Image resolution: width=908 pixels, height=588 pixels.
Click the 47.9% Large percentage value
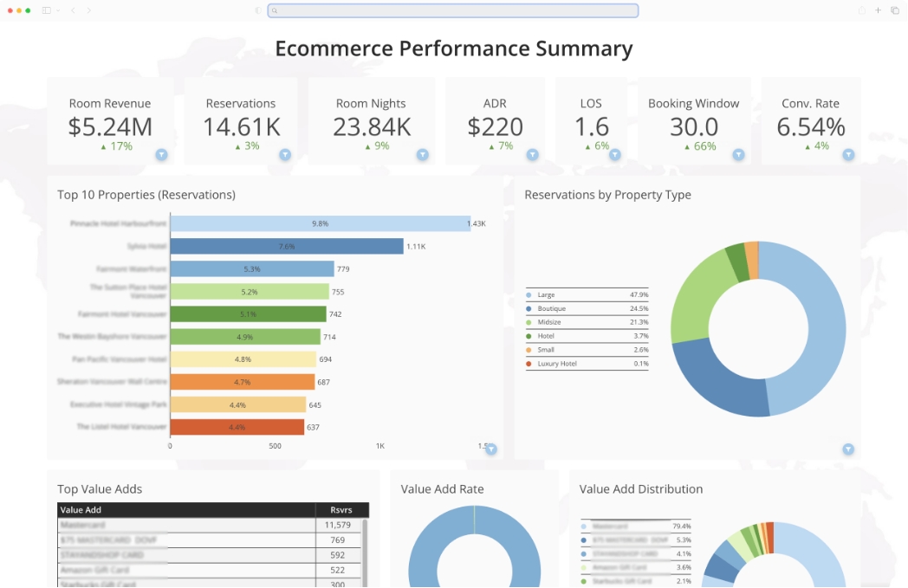(639, 295)
